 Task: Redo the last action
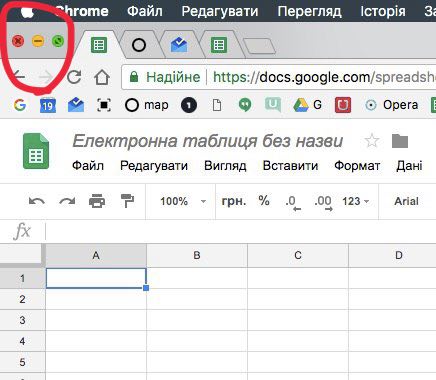coord(67,201)
